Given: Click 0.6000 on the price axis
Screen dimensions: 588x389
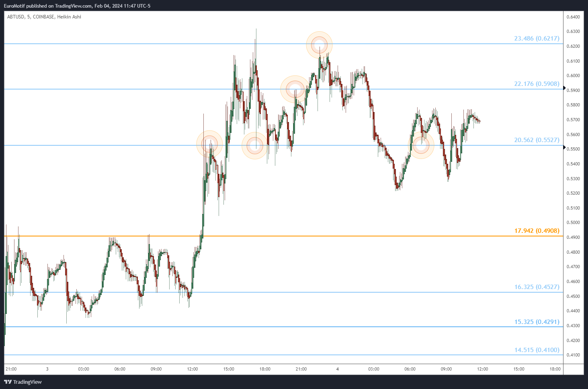Looking at the screenshot, I should [x=573, y=75].
